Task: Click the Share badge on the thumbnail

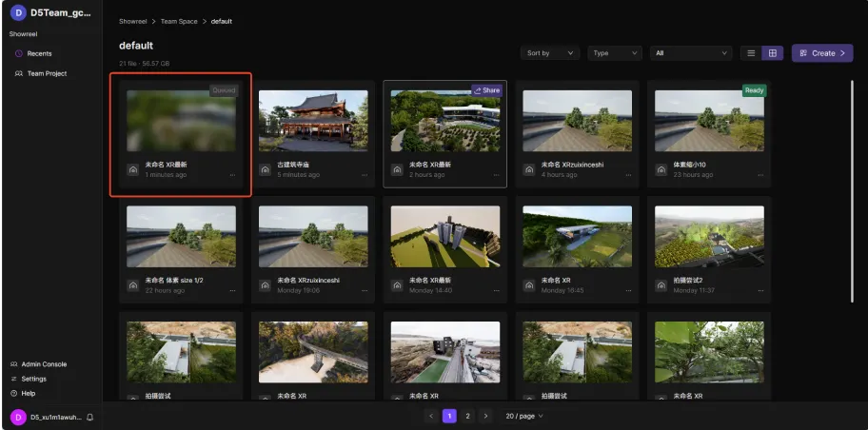Action: click(486, 90)
